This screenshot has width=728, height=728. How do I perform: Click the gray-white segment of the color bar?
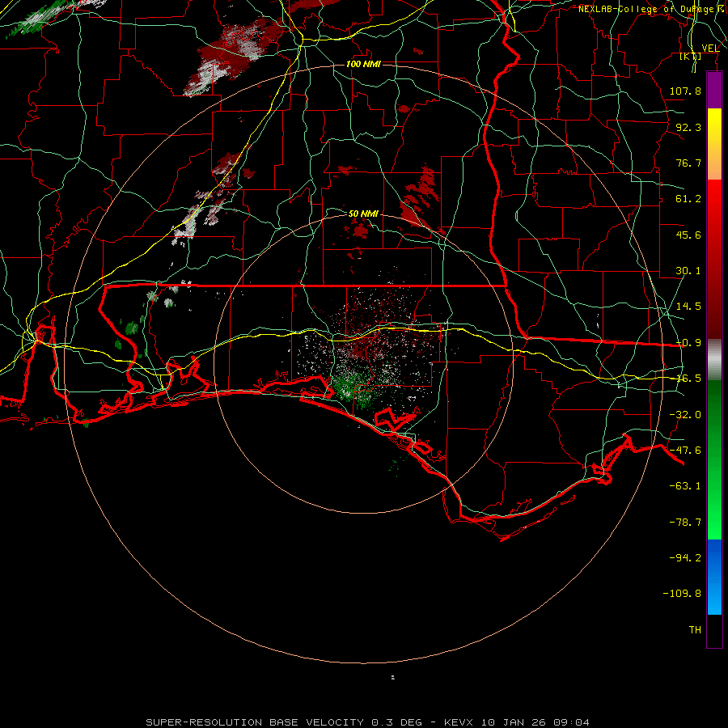click(x=714, y=360)
